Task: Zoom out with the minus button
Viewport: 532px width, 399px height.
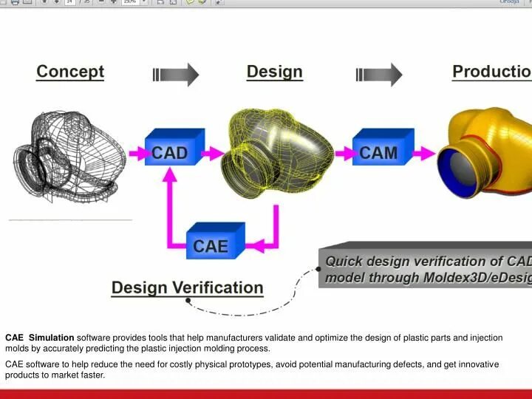Action: coord(100,1)
